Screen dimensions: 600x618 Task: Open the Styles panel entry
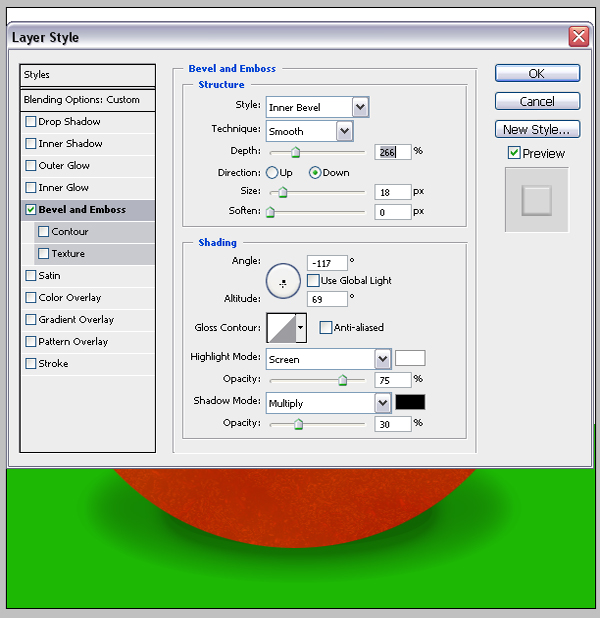(87, 75)
